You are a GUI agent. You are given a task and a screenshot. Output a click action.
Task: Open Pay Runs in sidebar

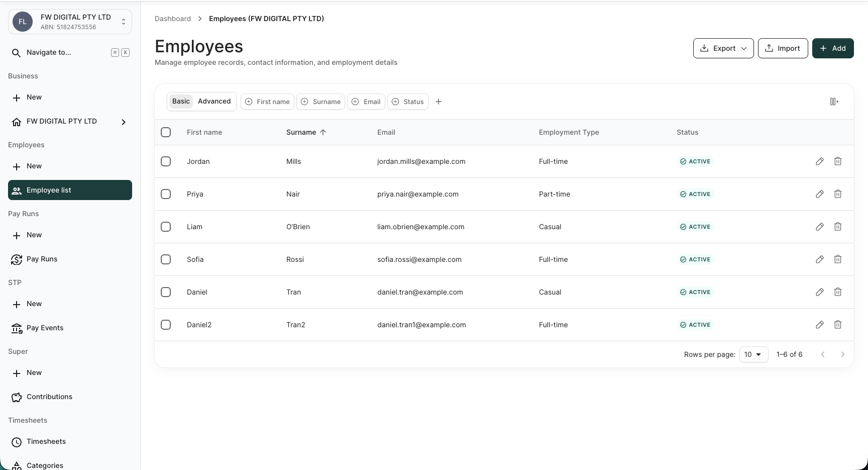pos(70,259)
